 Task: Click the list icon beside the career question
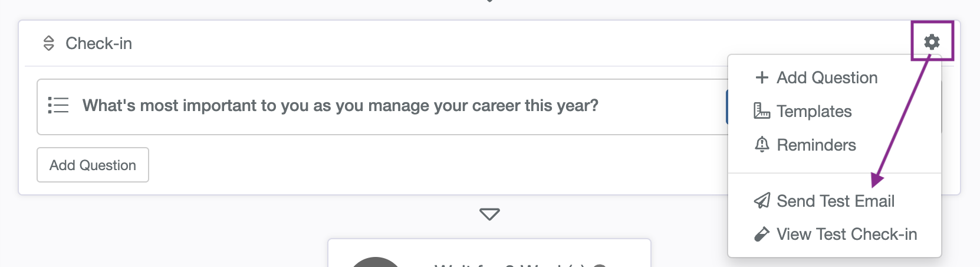pos(58,105)
